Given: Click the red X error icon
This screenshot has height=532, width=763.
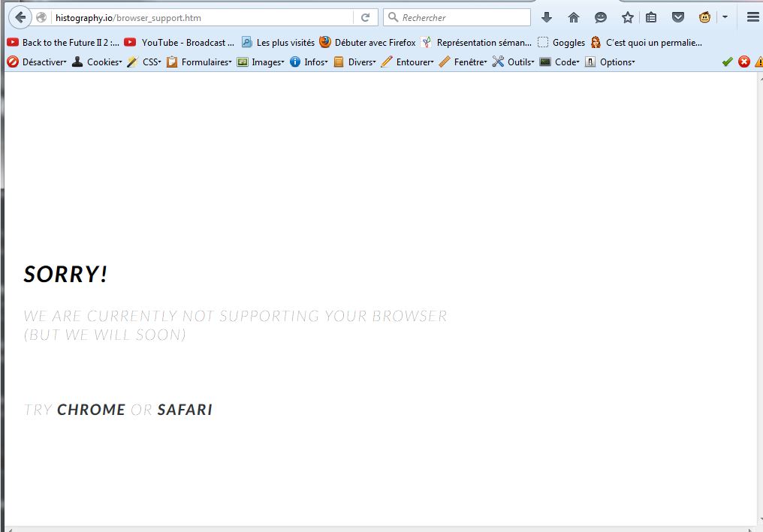Looking at the screenshot, I should (744, 62).
